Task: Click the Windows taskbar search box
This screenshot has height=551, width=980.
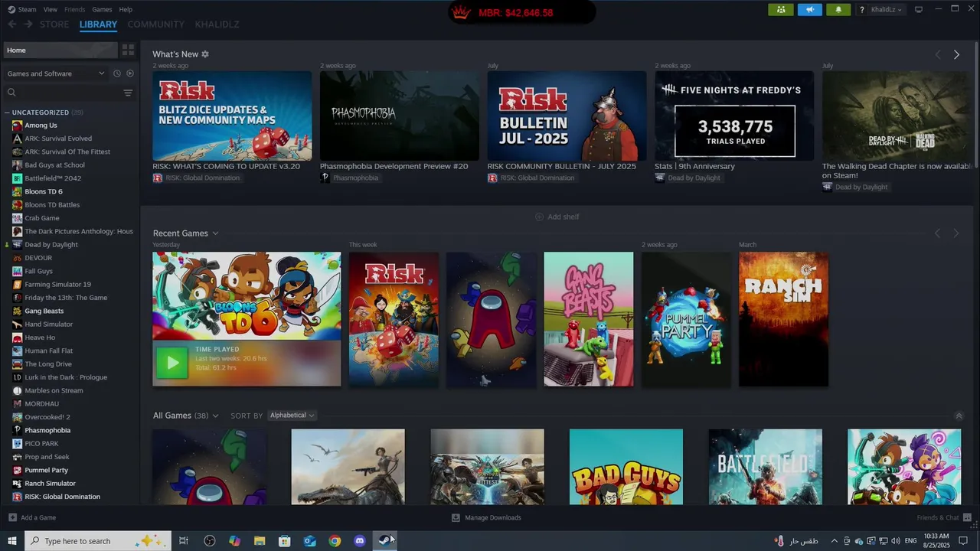Action: [98, 541]
